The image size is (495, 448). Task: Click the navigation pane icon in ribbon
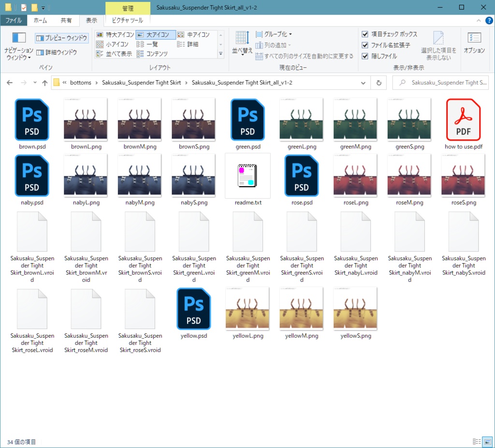click(19, 38)
